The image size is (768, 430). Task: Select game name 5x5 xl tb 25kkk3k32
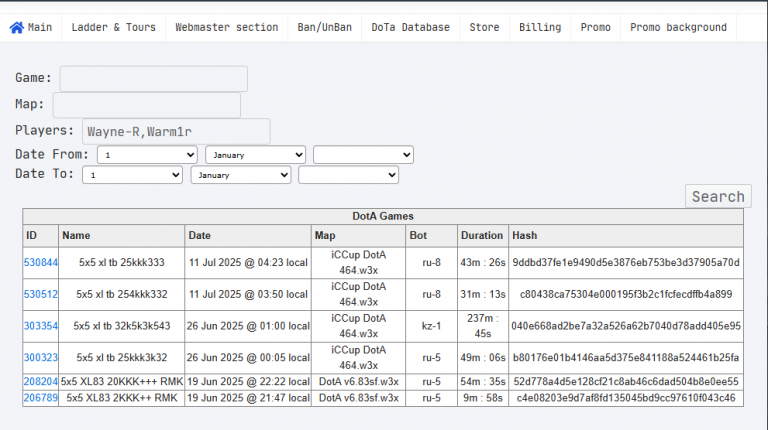click(x=121, y=358)
